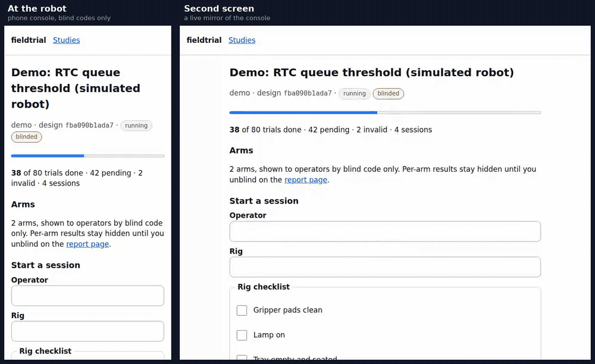Open Studies link in second screen
Image resolution: width=595 pixels, height=364 pixels.
pos(242,40)
